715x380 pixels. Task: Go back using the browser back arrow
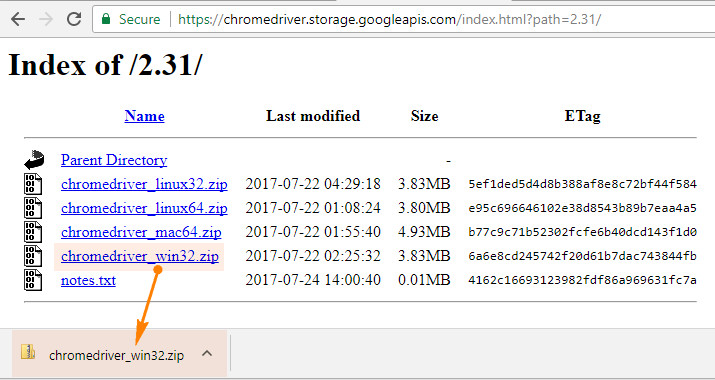click(x=18, y=19)
